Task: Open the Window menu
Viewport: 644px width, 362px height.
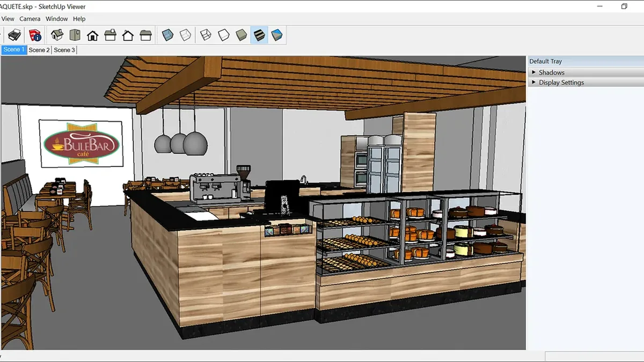Action: (56, 19)
